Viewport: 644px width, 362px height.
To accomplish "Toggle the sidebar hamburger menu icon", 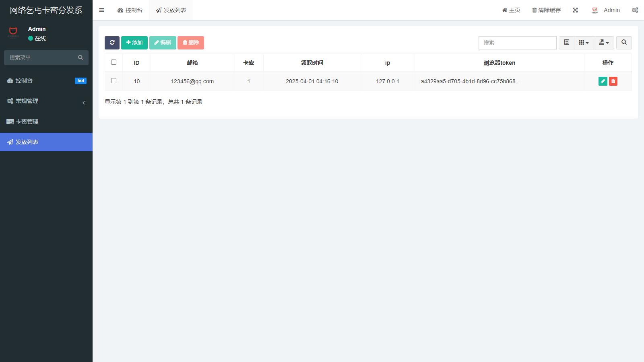I will (101, 10).
